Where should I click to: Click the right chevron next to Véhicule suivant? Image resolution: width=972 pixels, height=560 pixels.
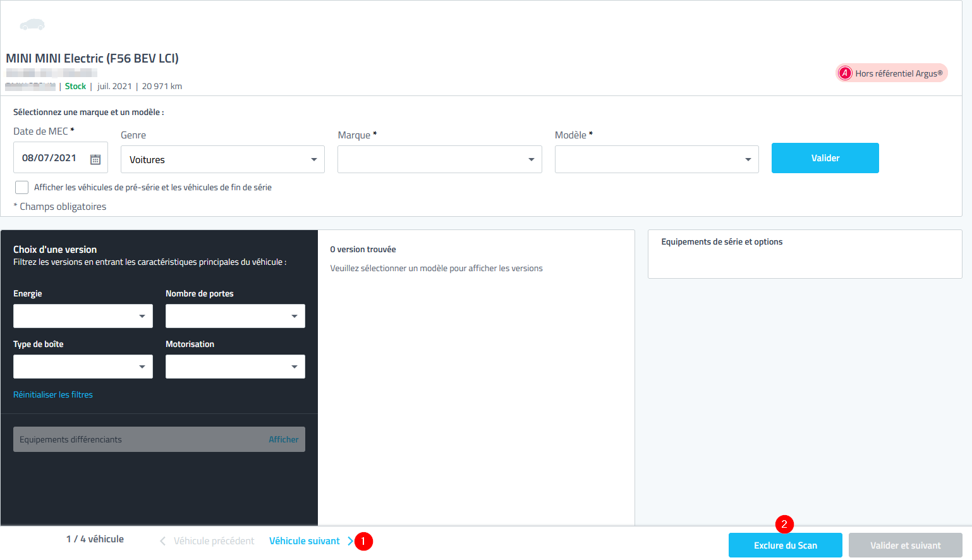[x=351, y=541]
